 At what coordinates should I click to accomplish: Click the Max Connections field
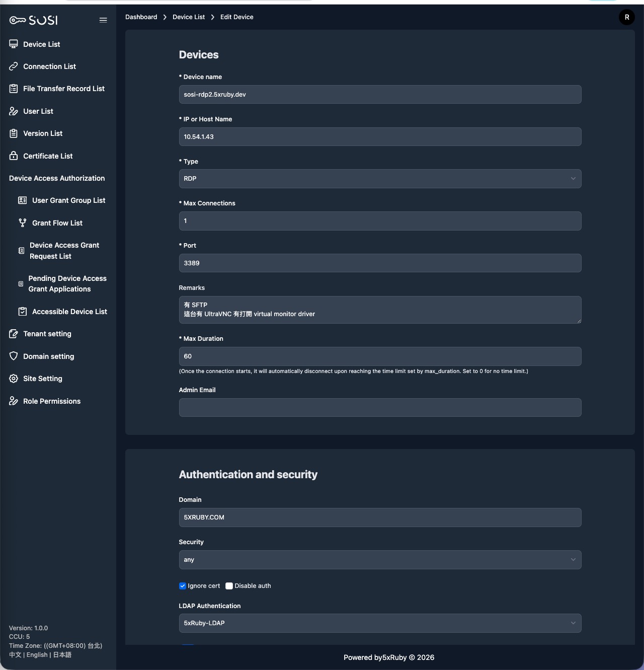click(380, 221)
